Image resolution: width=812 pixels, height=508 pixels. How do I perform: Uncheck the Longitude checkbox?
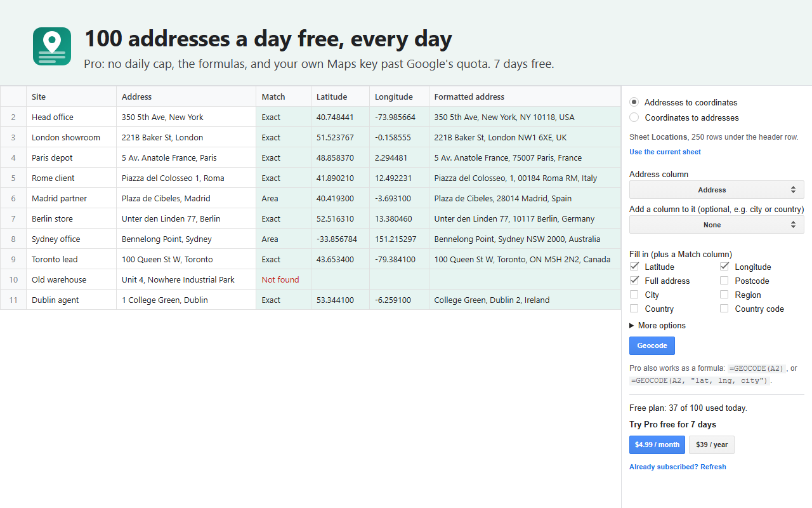(724, 267)
